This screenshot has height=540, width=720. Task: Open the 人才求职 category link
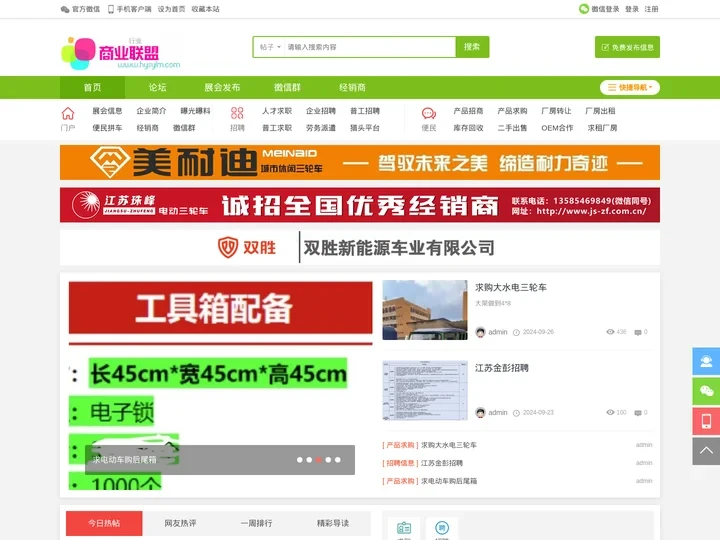click(x=277, y=111)
